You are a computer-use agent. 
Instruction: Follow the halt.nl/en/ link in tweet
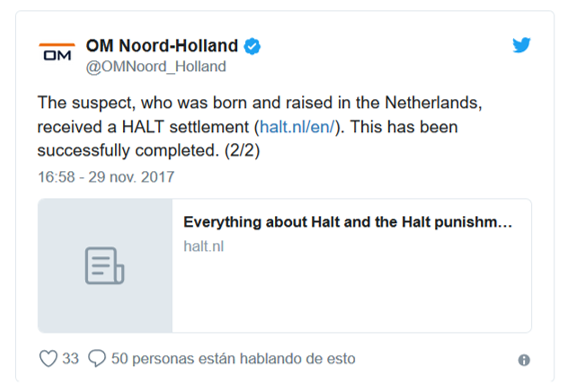pyautogui.click(x=297, y=127)
